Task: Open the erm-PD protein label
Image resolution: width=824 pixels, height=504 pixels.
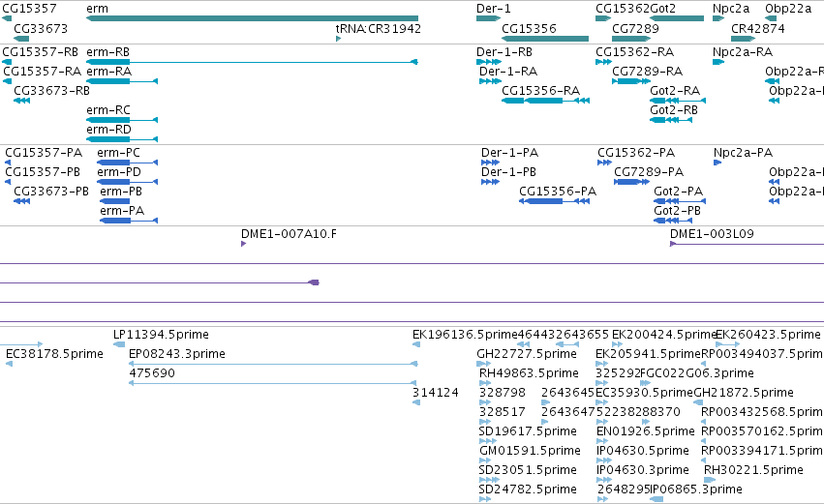Action: pos(119,172)
